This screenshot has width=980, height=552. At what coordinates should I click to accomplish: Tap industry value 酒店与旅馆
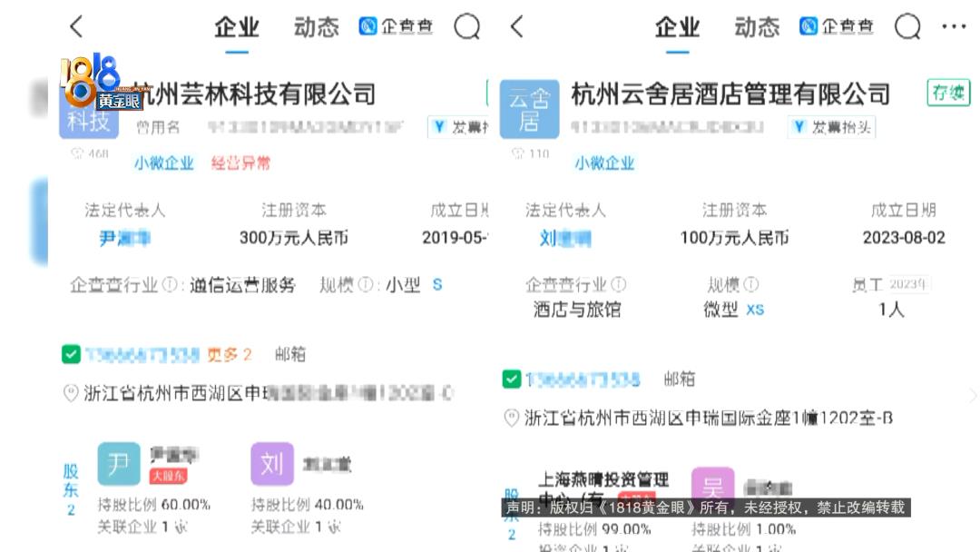pos(577,310)
